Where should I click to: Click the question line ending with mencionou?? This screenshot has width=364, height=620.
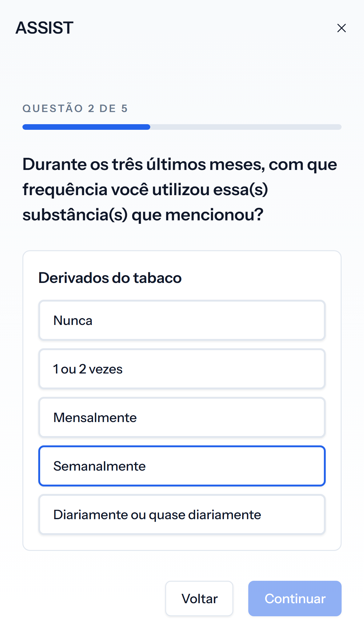(143, 215)
